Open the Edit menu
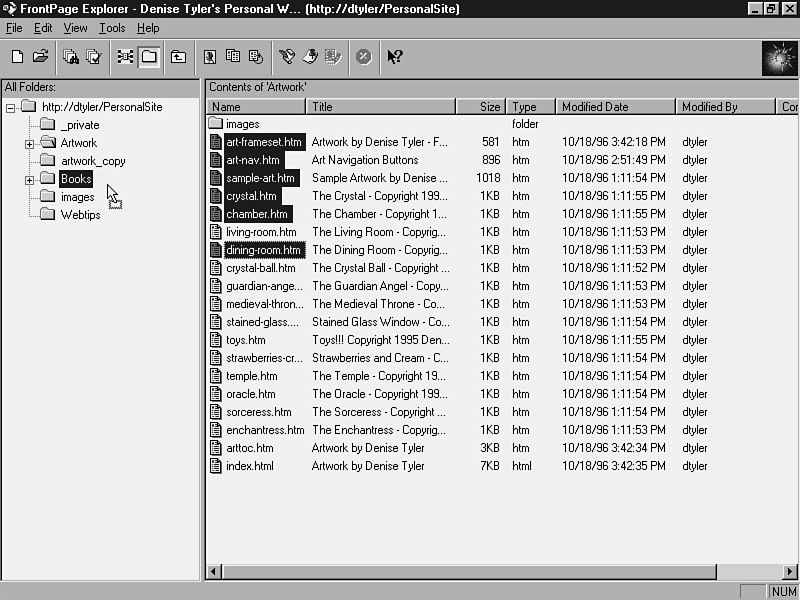Viewport: 800px width, 600px height. point(43,28)
